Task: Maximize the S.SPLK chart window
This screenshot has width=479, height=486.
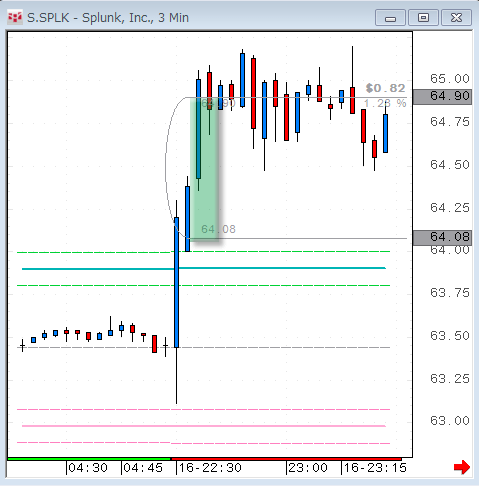Action: tap(423, 18)
